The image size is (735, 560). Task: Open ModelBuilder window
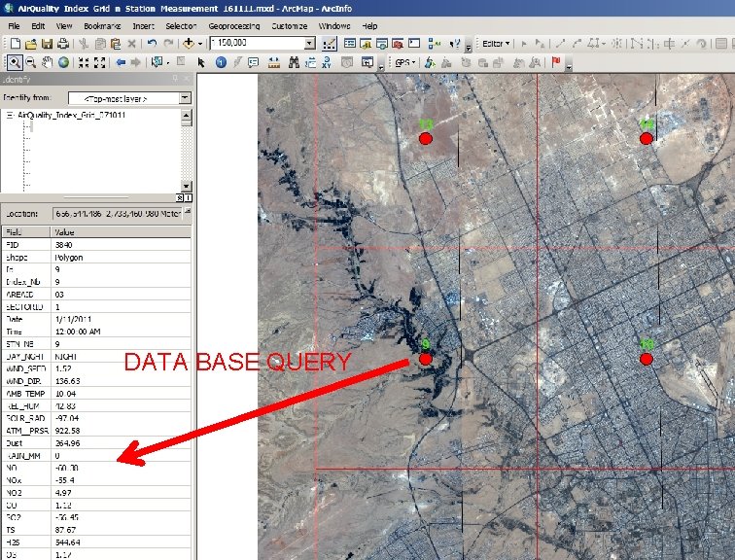[434, 44]
